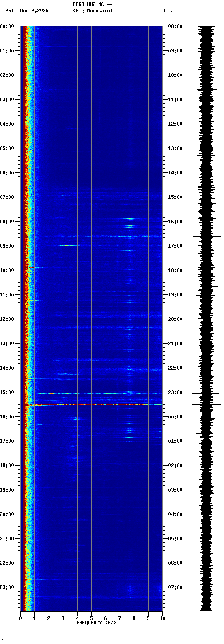224x644 pixels.
Task: Click the UTC time label '12:00'
Action: point(175,124)
